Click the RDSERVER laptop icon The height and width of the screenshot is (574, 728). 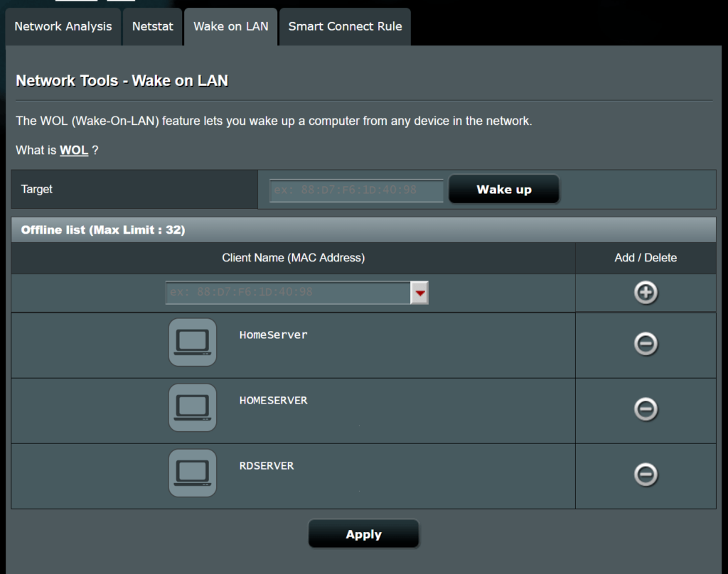coord(193,473)
